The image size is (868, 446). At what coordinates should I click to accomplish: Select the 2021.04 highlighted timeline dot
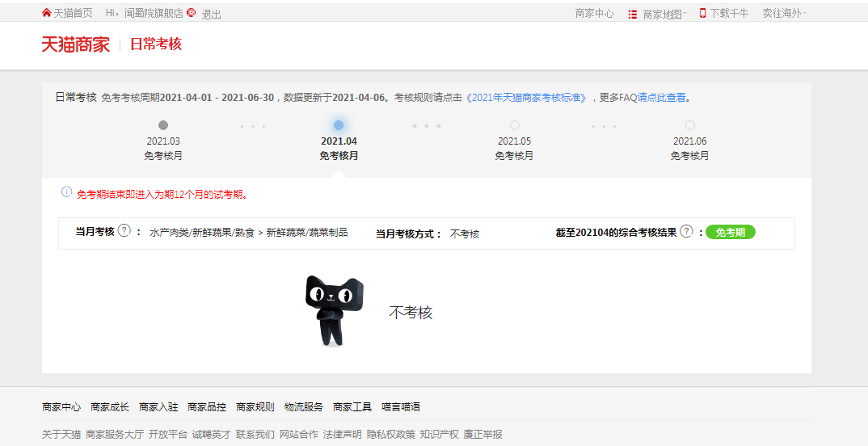[x=339, y=125]
